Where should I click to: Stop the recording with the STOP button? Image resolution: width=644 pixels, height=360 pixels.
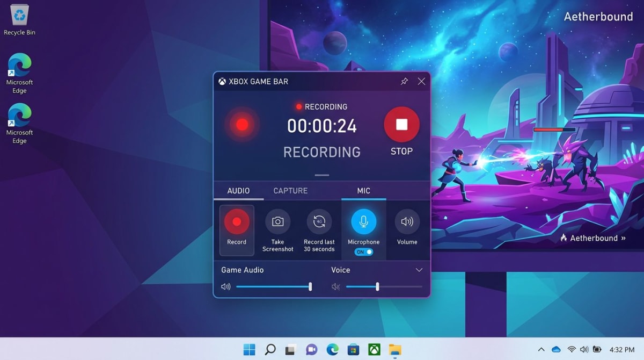click(401, 125)
